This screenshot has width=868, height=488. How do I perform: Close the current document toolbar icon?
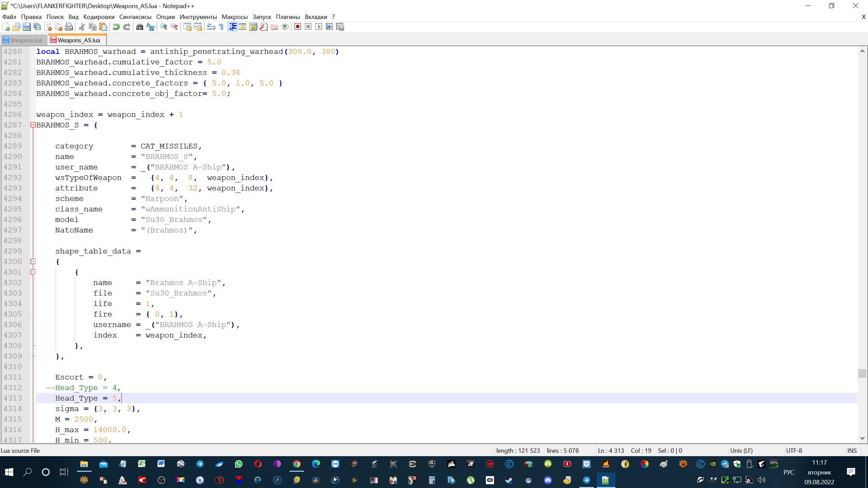point(48,27)
